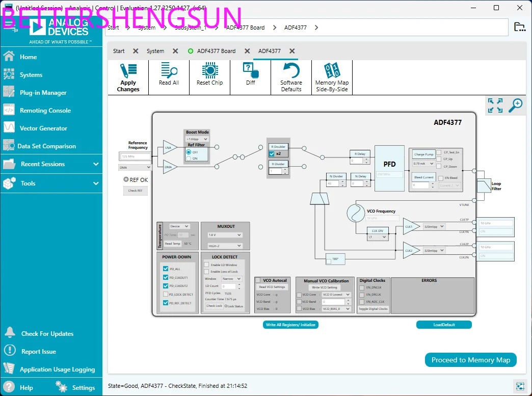Open Lock Detect Window Narrow dropdown
Image resolution: width=532 pixels, height=396 pixels.
pos(231,279)
